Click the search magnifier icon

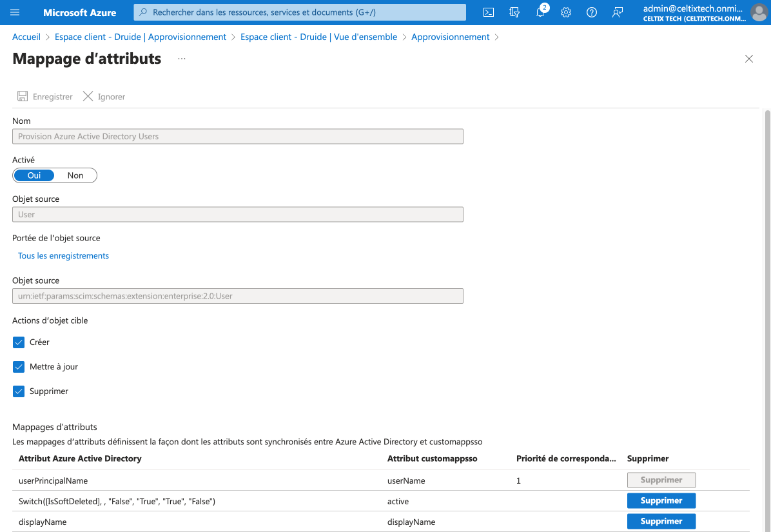tap(143, 12)
